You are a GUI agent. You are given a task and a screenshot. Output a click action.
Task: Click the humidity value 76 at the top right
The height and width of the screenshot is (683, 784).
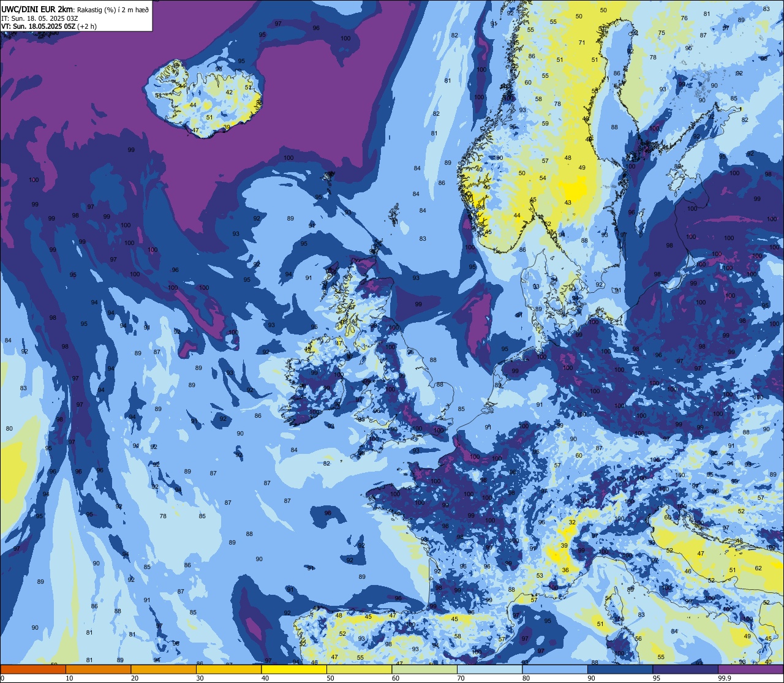pyautogui.click(x=684, y=18)
